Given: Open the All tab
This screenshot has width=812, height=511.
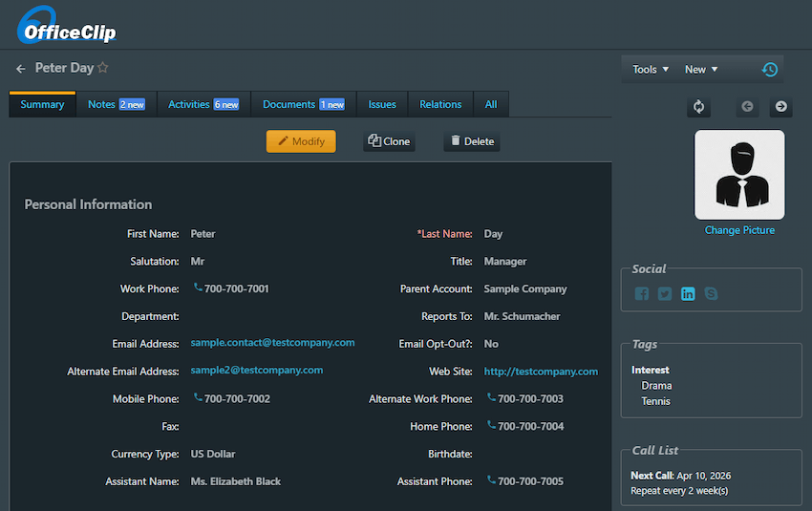Looking at the screenshot, I should [491, 104].
